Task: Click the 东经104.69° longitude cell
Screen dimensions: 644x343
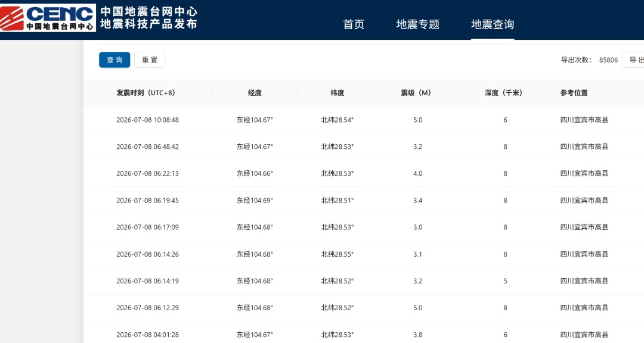Action: click(x=255, y=200)
